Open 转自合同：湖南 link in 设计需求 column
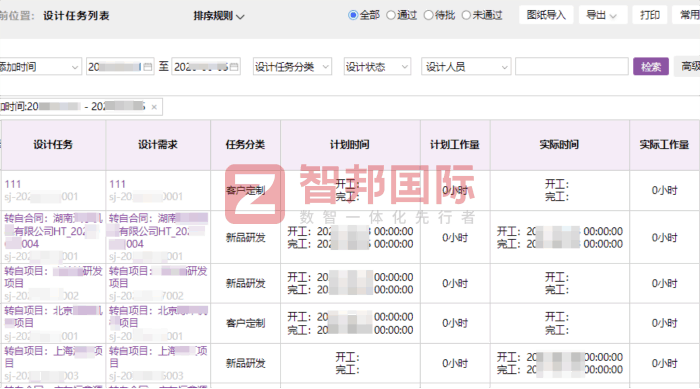 click(158, 231)
